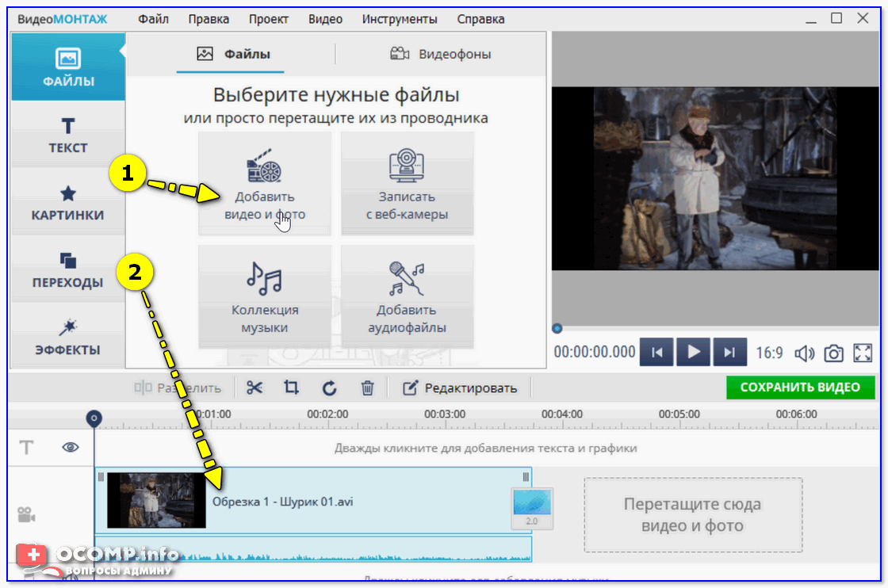888x588 pixels.
Task: Open the Картинки sidebar section
Action: tap(68, 202)
